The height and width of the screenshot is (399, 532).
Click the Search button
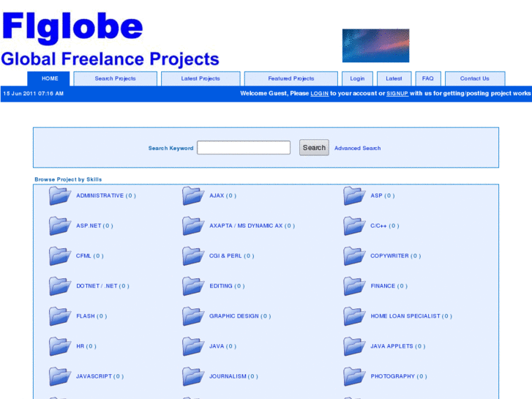click(x=314, y=148)
